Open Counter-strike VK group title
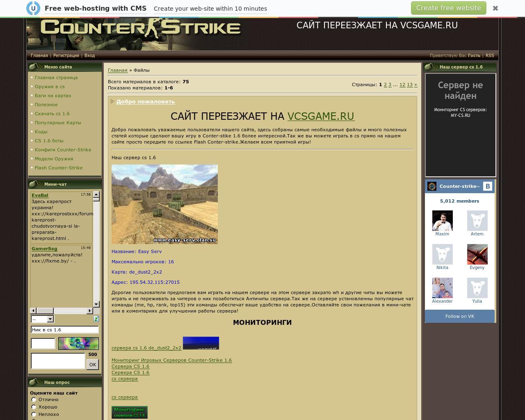Screen dimensions: 525x420 pyautogui.click(x=459, y=186)
